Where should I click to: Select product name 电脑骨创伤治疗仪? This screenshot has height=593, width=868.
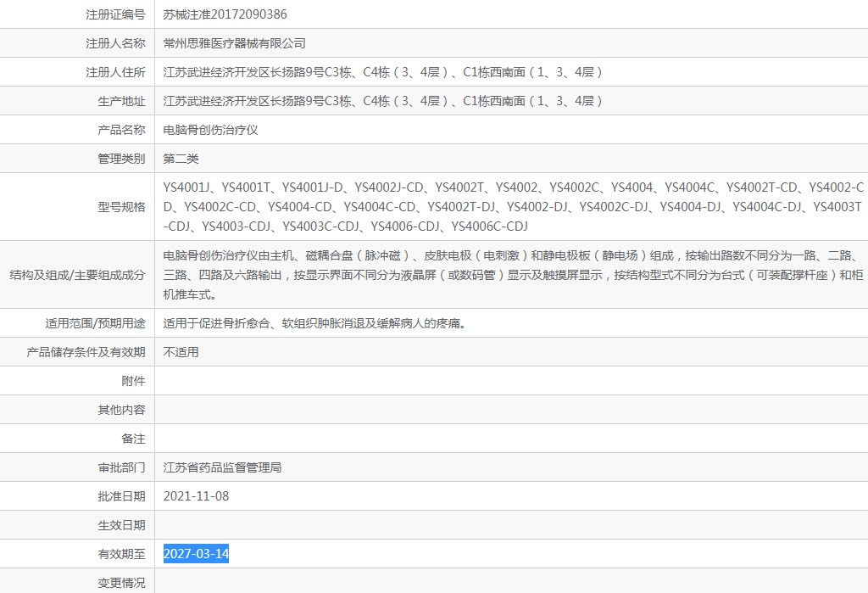[x=210, y=130]
